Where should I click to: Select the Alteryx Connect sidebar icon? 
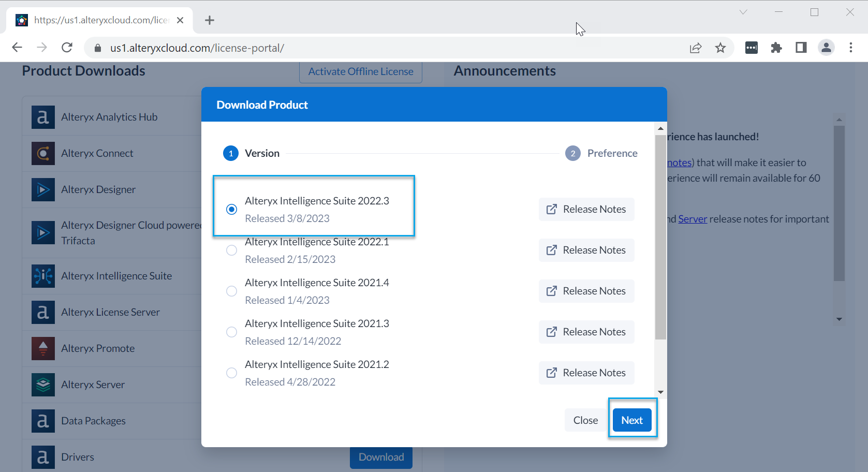pyautogui.click(x=43, y=153)
